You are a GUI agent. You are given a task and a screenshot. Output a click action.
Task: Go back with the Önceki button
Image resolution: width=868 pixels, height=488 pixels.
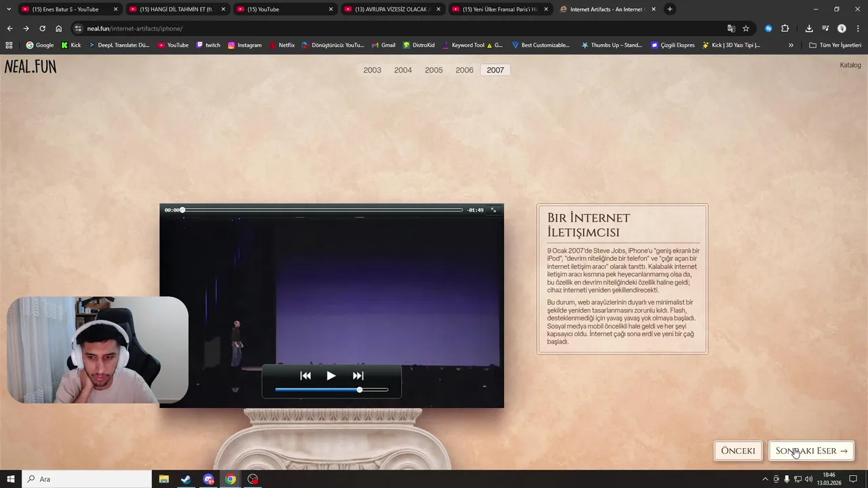(738, 451)
